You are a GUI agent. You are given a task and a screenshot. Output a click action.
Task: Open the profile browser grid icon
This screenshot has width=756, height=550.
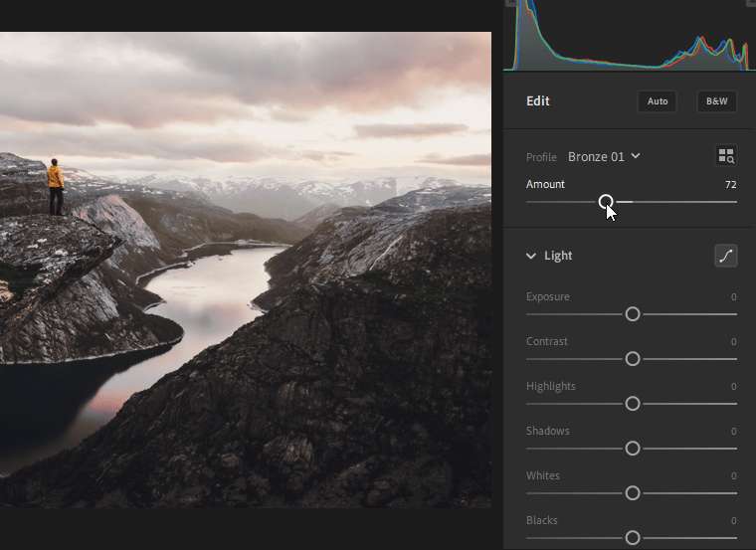tap(726, 156)
